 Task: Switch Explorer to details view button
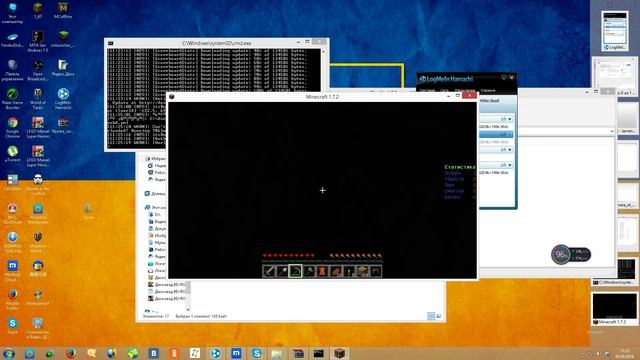431,316
